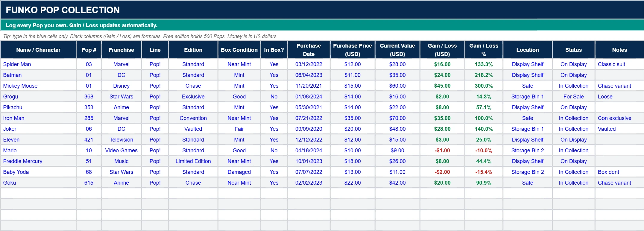Viewport: 644px width, 231px height.
Task: Click the Purchase Date header
Action: tap(309, 50)
